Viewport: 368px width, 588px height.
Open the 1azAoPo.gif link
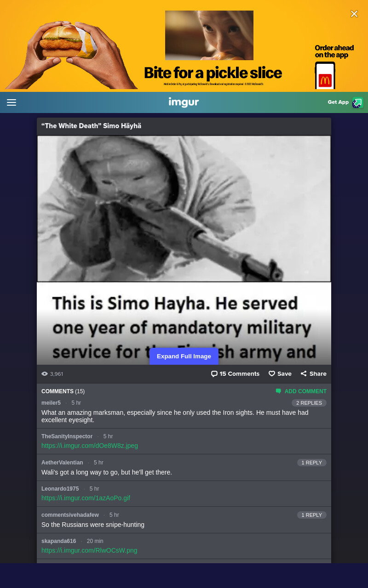coord(86,498)
